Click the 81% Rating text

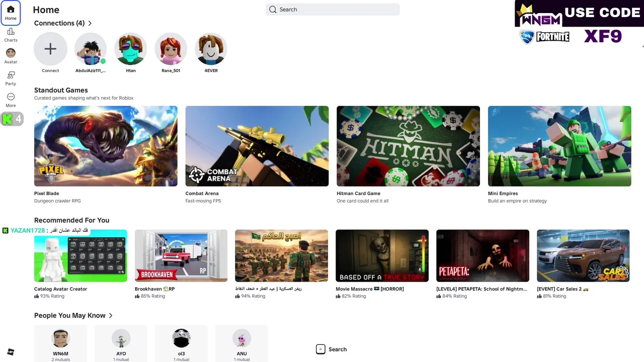554,297
